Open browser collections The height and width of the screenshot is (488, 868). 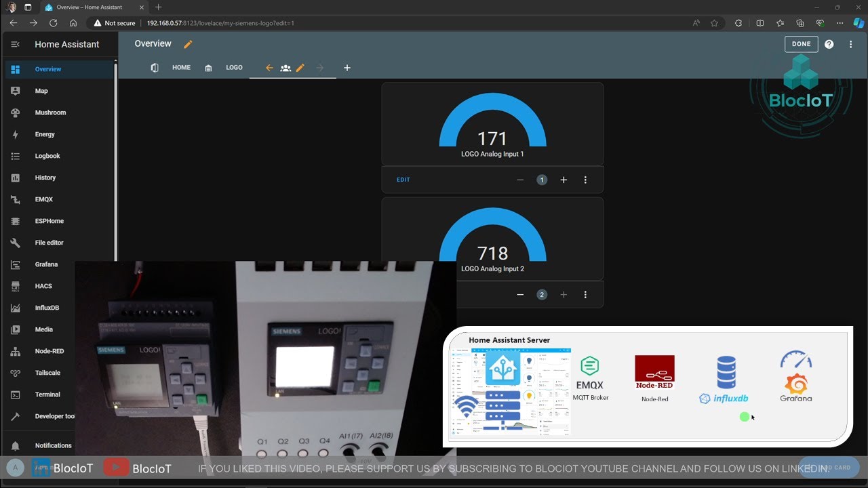[x=800, y=23]
